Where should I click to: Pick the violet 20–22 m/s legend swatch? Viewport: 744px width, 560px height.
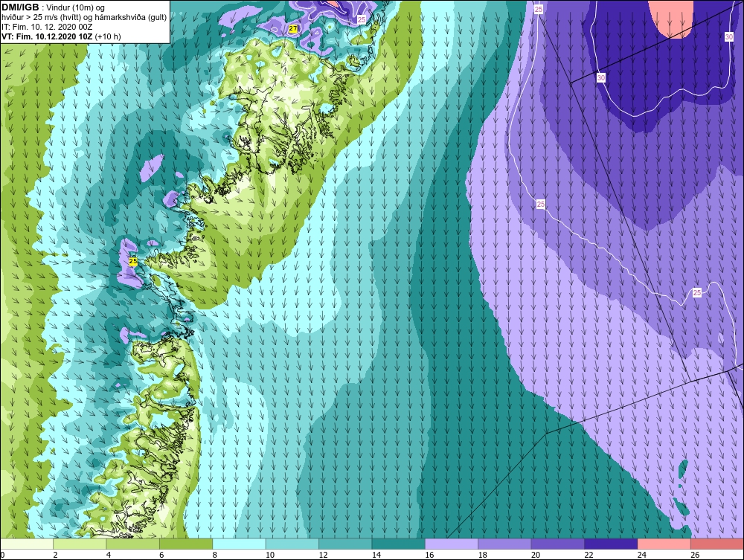click(x=558, y=544)
